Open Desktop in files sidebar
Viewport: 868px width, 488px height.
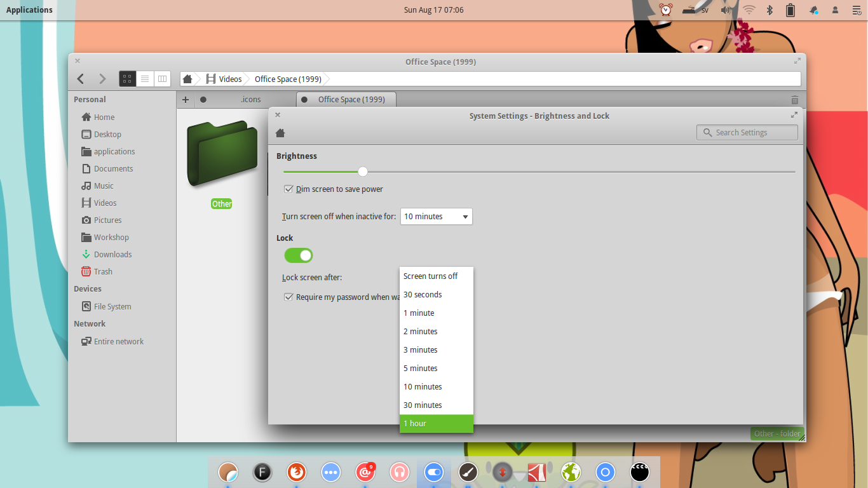pyautogui.click(x=107, y=134)
